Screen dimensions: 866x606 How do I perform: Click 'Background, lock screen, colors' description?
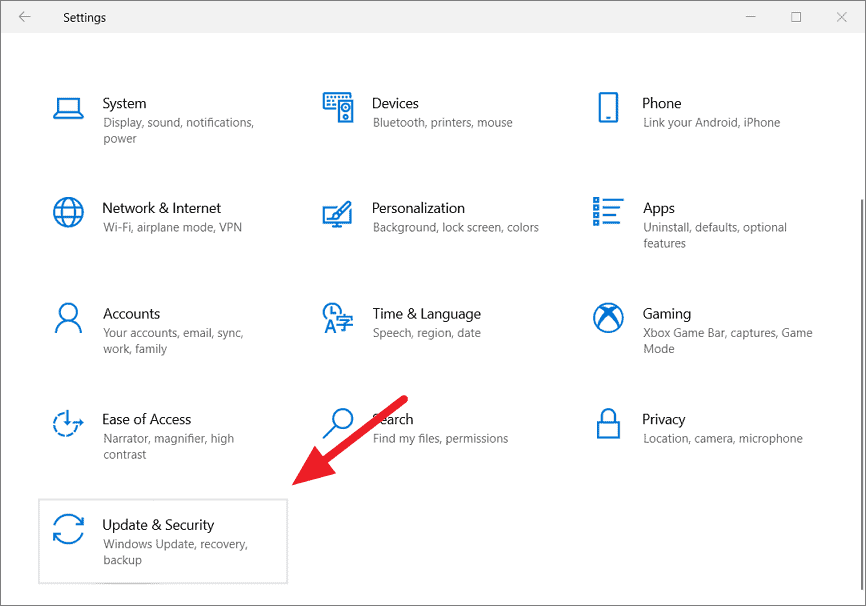click(x=456, y=228)
